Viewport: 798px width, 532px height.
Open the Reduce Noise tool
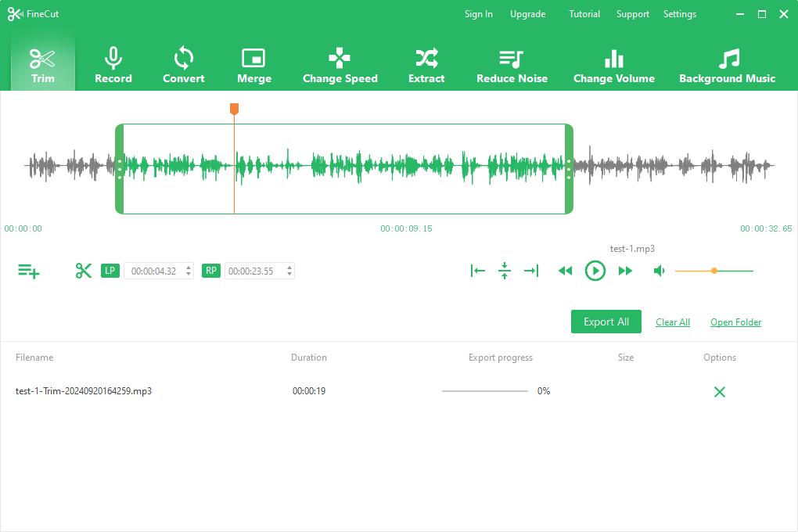pos(512,65)
